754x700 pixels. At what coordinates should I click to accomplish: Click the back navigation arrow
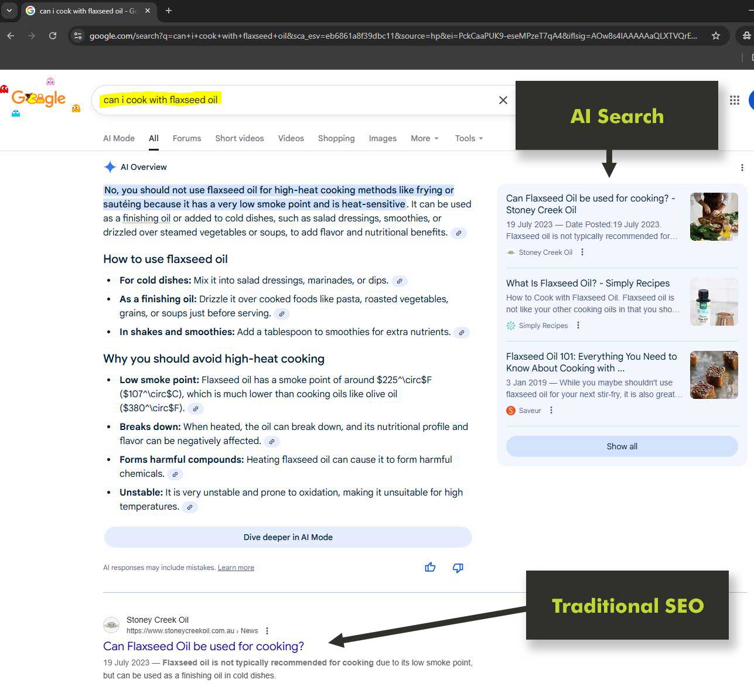(x=10, y=36)
